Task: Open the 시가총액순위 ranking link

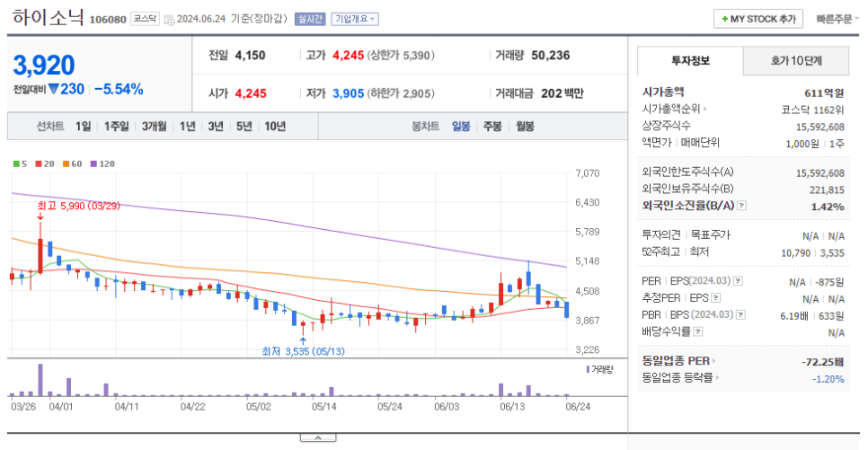Action: tap(674, 109)
